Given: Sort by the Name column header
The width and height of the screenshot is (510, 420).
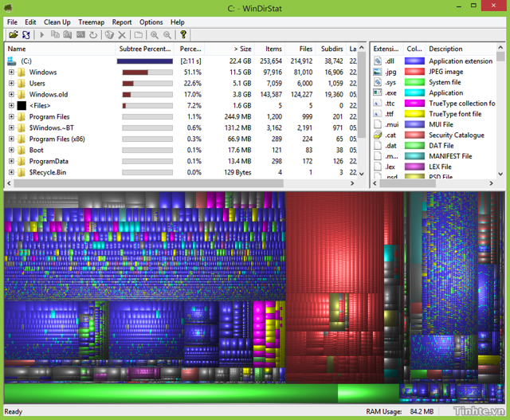Looking at the screenshot, I should pyautogui.click(x=61, y=49).
